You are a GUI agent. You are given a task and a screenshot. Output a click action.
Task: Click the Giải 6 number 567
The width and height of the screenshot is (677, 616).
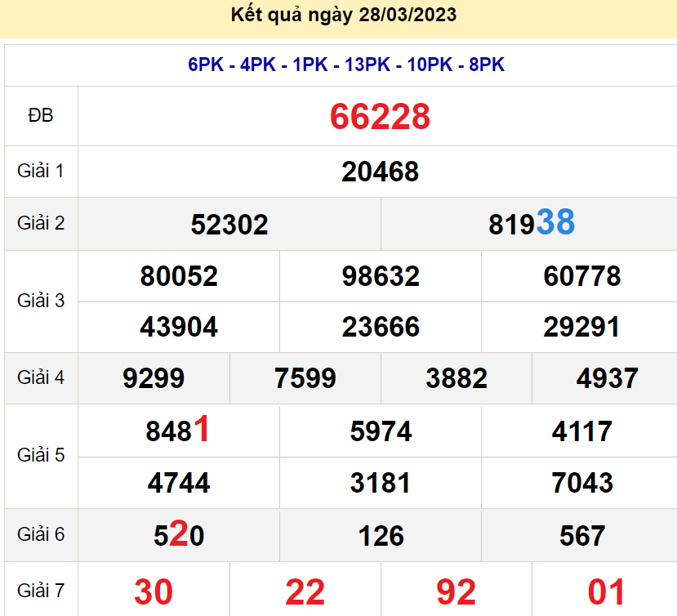point(582,536)
